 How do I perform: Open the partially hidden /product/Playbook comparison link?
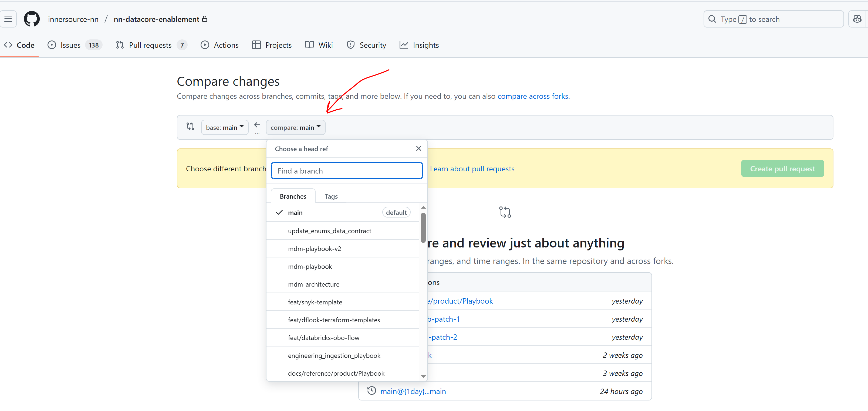[x=460, y=301]
